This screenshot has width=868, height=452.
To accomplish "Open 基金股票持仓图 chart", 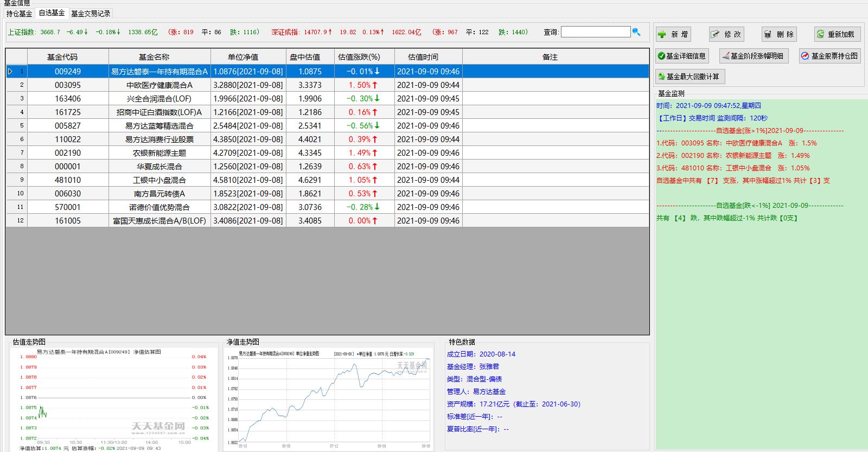I will pos(829,56).
